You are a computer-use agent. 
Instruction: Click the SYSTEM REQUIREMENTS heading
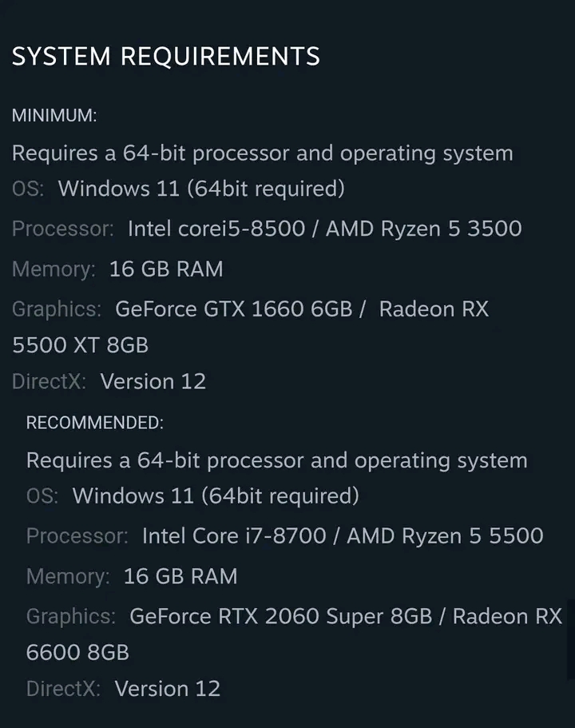(x=166, y=57)
